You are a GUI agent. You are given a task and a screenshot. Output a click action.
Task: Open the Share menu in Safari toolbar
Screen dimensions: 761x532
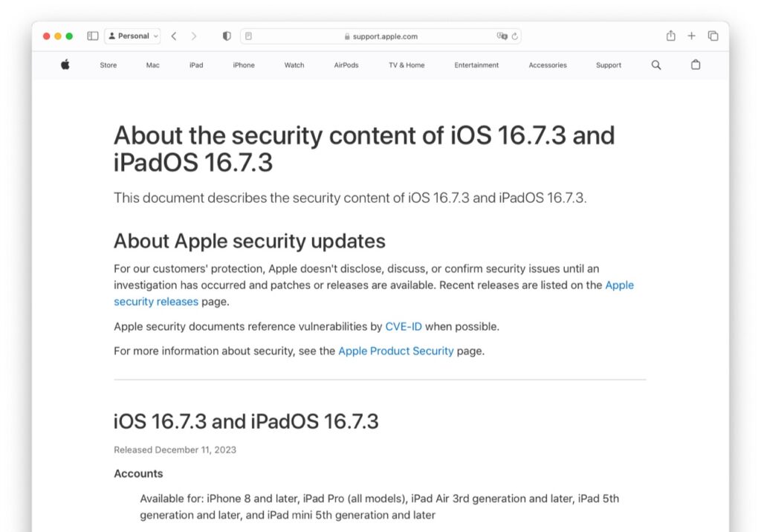click(x=670, y=36)
